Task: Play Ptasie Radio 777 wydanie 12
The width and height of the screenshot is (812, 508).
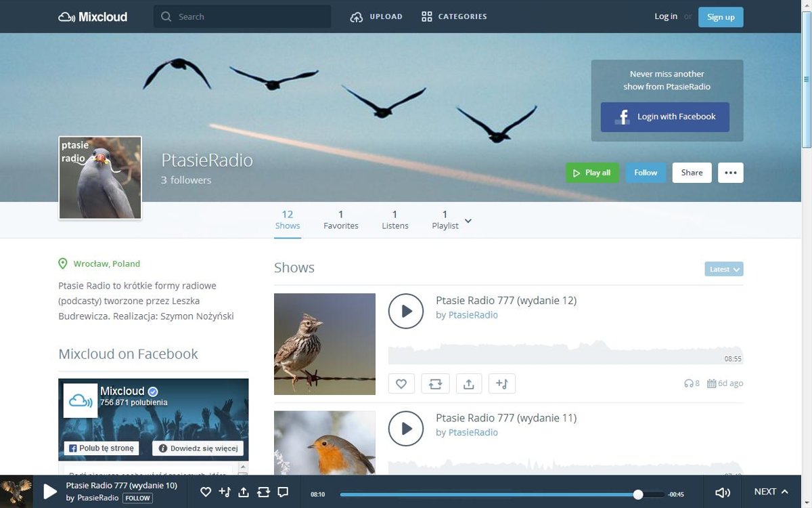Action: click(406, 311)
